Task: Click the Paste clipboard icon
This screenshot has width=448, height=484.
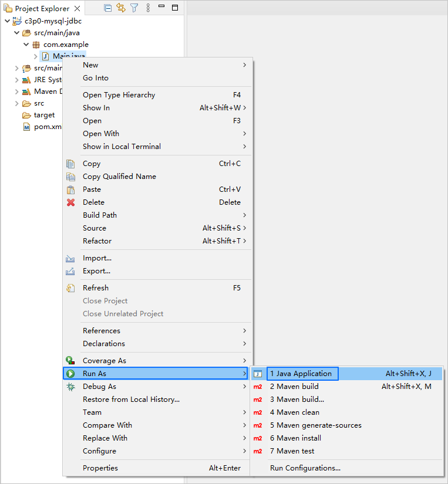Action: pyautogui.click(x=71, y=189)
